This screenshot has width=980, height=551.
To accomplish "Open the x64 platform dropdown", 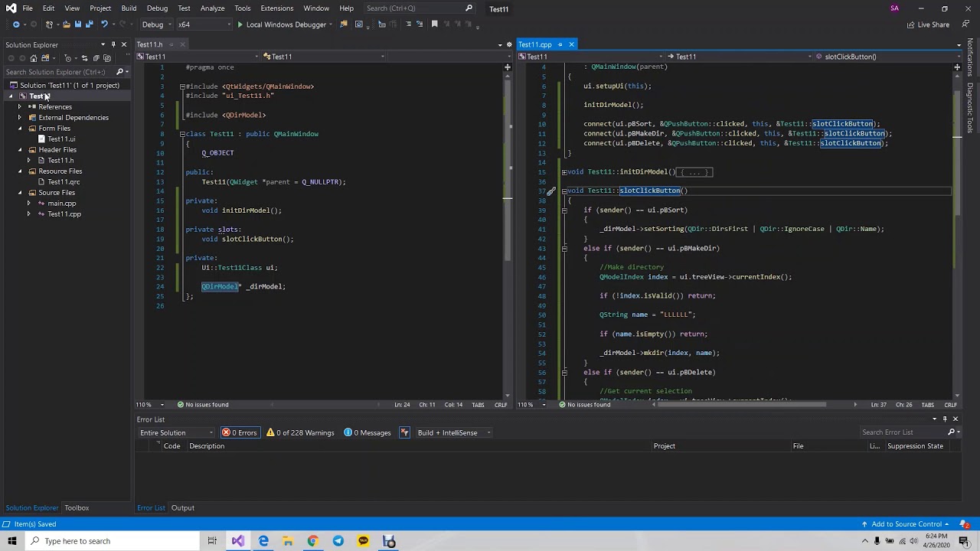I will [204, 24].
